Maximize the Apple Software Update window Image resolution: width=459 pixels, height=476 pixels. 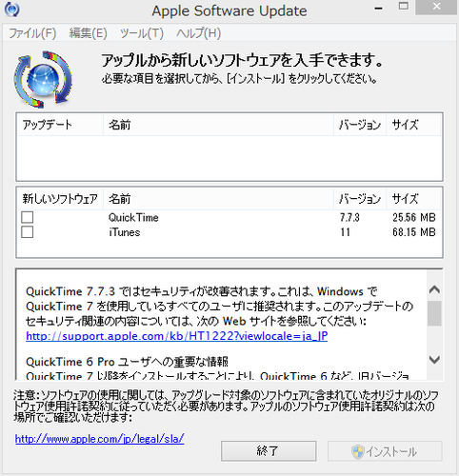pyautogui.click(x=404, y=7)
